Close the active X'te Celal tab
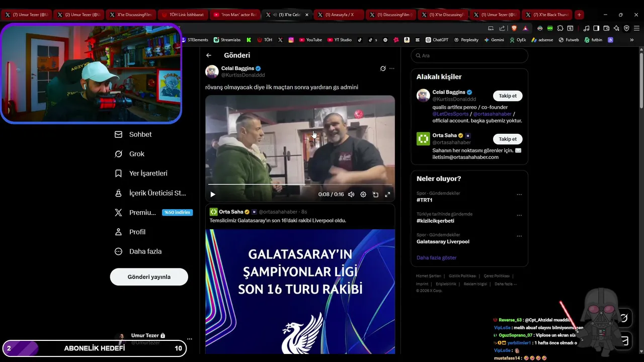Image resolution: width=644 pixels, height=362 pixels. pos(307,15)
